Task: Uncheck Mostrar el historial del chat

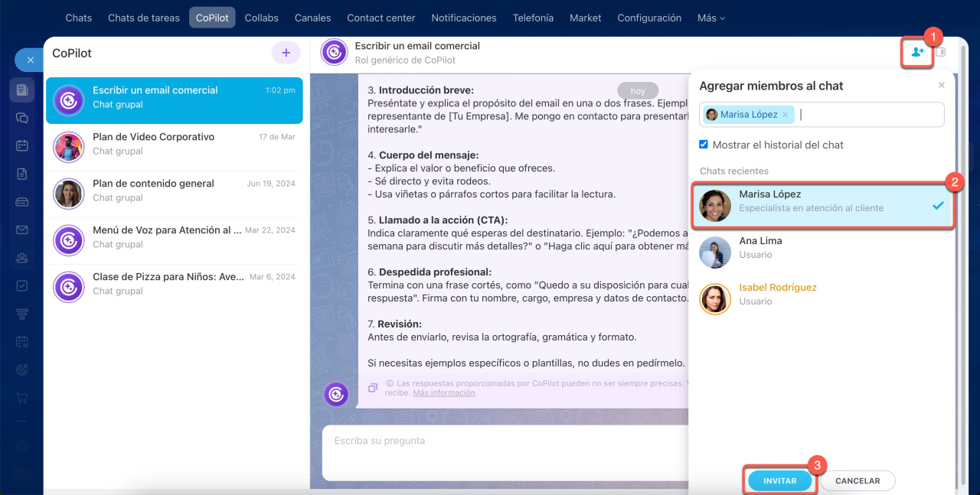Action: pos(704,145)
